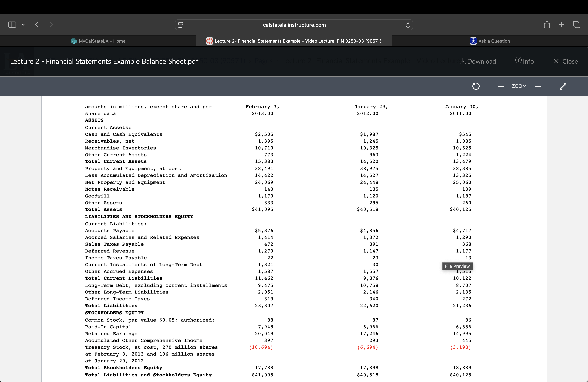Expand the sidebar dropdown chevron

point(23,25)
